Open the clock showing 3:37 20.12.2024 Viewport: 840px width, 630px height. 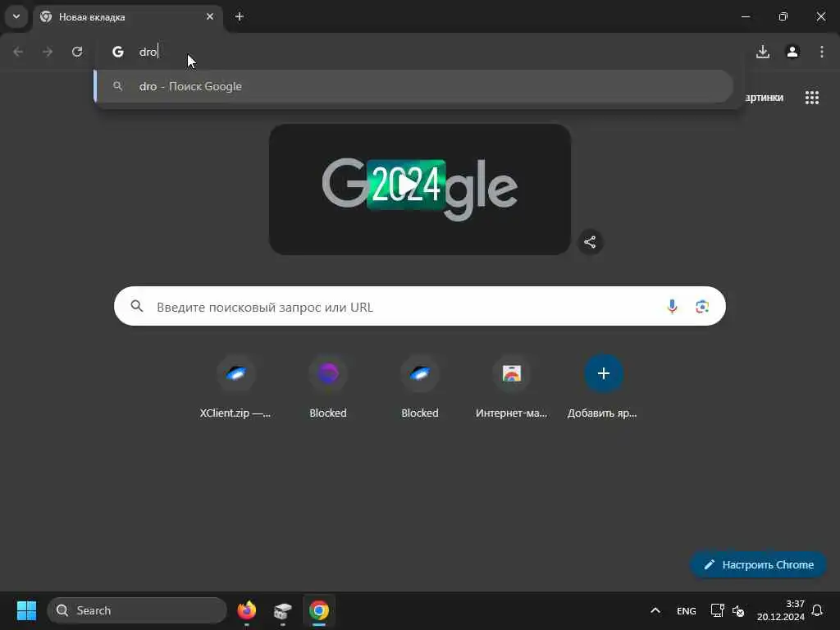781,610
